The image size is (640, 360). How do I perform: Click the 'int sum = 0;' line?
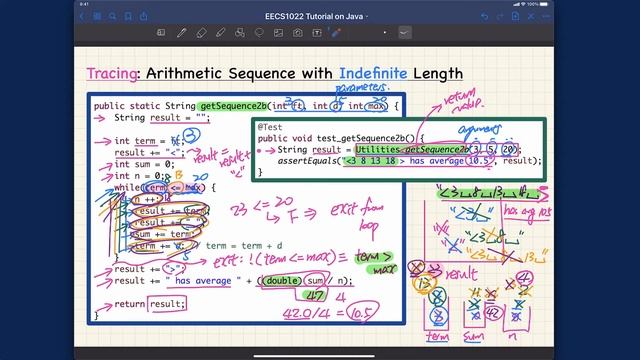point(144,164)
